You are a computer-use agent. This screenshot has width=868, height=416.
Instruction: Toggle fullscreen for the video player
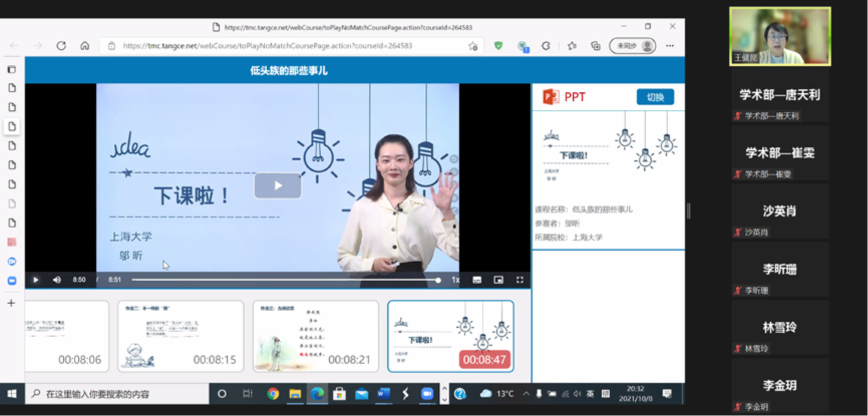[x=519, y=280]
